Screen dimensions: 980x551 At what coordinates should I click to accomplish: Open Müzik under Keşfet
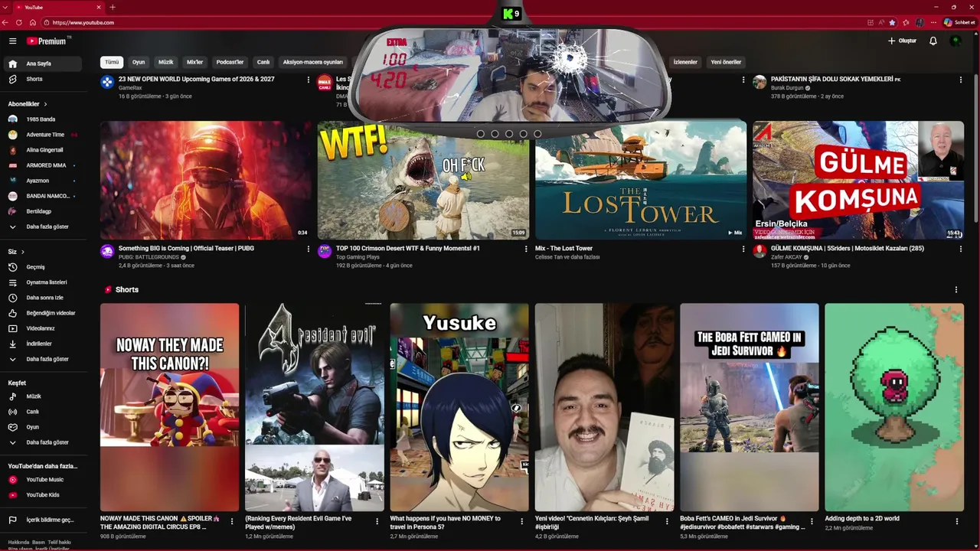tap(43, 396)
